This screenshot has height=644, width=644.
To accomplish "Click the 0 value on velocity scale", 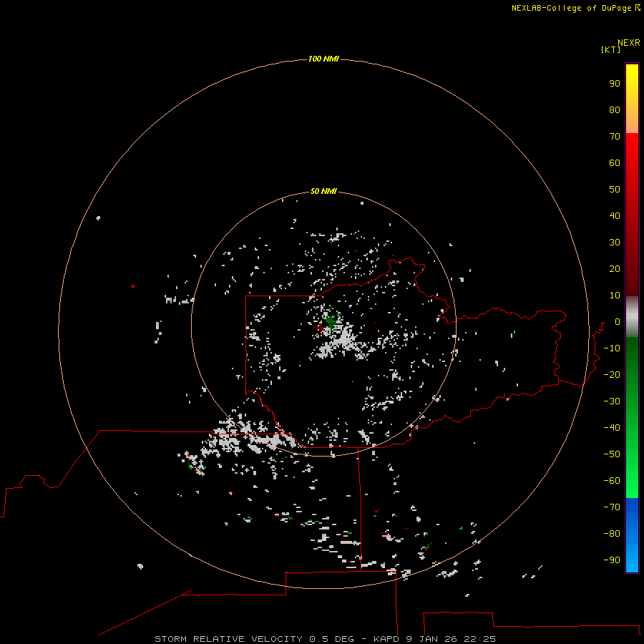I will 618,322.
